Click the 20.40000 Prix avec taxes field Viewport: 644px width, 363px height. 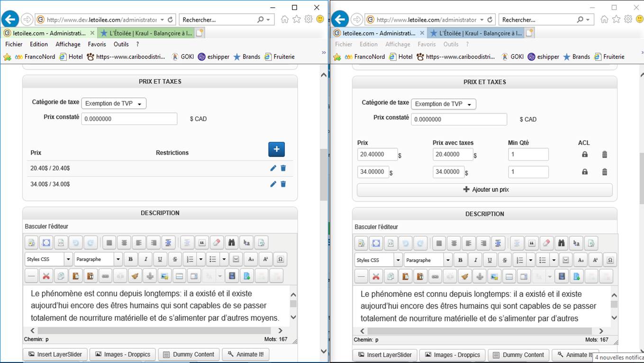pyautogui.click(x=453, y=154)
